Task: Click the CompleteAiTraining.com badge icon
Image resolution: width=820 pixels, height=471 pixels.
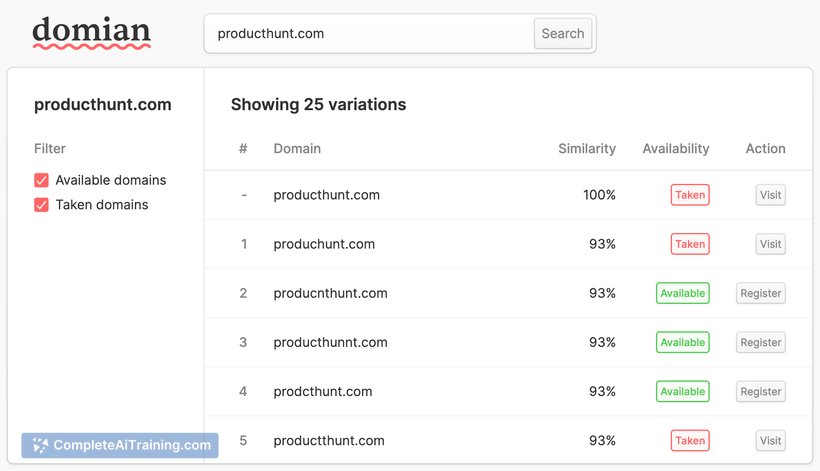Action: click(x=40, y=446)
